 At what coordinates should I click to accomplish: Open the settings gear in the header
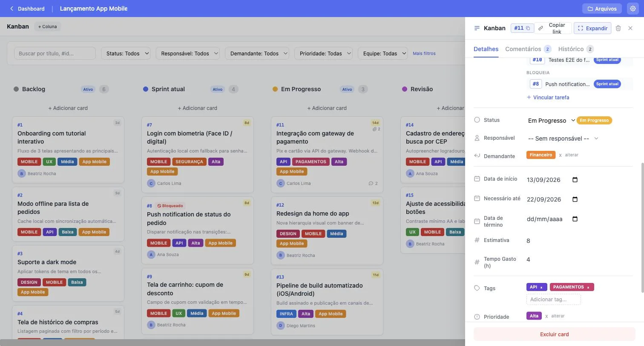tap(632, 9)
